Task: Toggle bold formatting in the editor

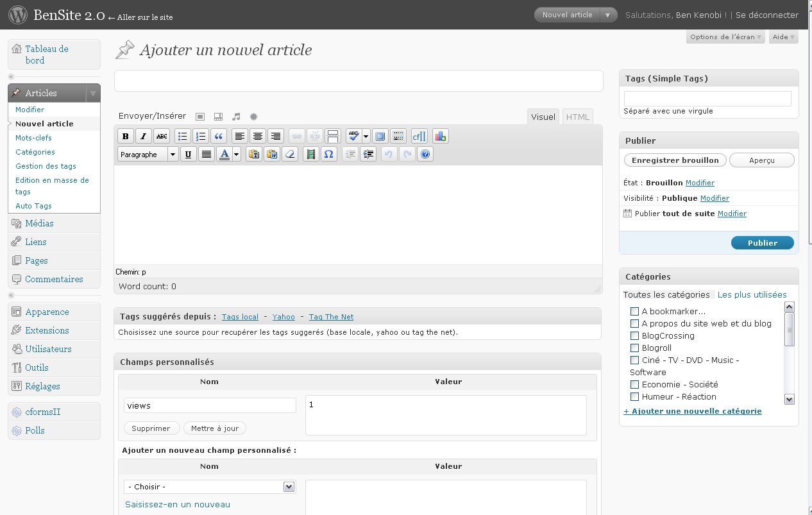Action: (x=126, y=136)
